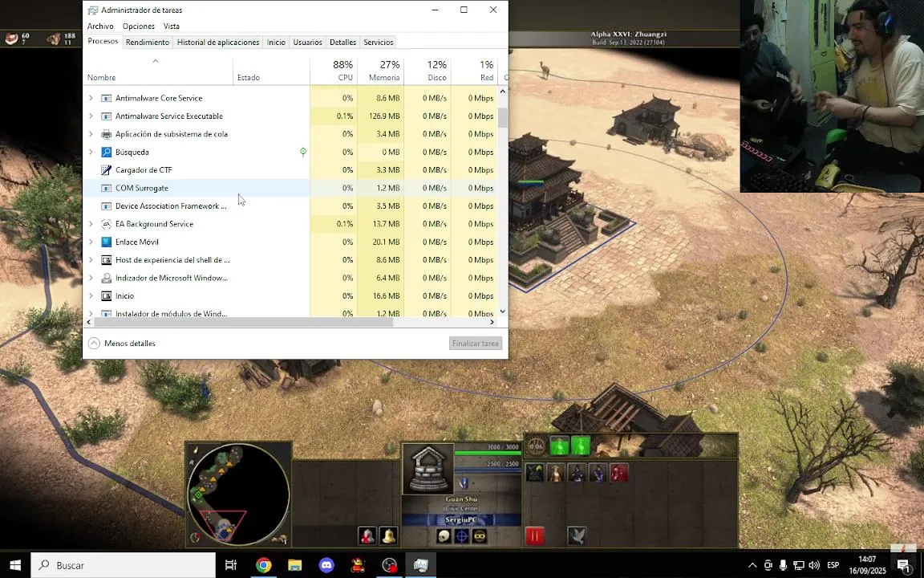Sort by the Nombre column header
The height and width of the screenshot is (578, 924).
[x=158, y=71]
